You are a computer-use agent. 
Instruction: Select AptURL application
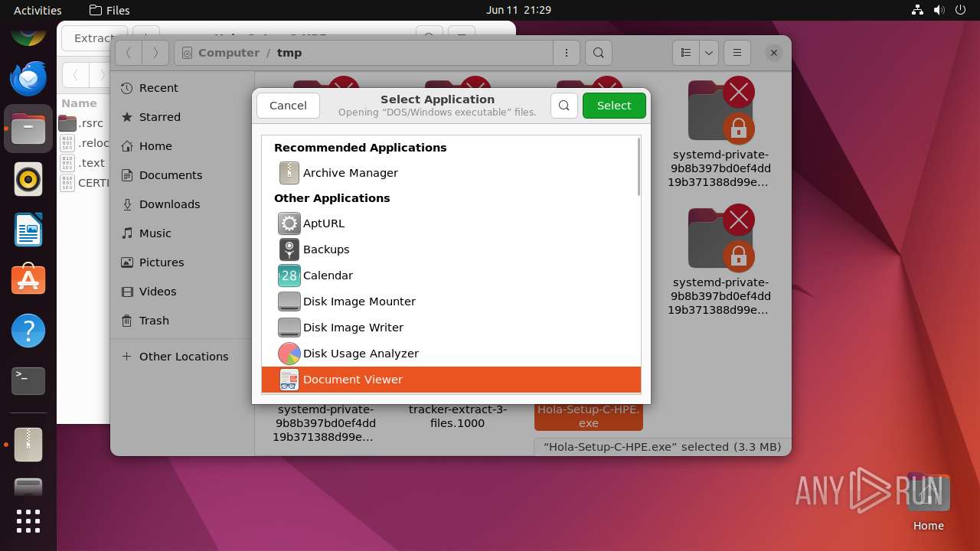(x=451, y=223)
